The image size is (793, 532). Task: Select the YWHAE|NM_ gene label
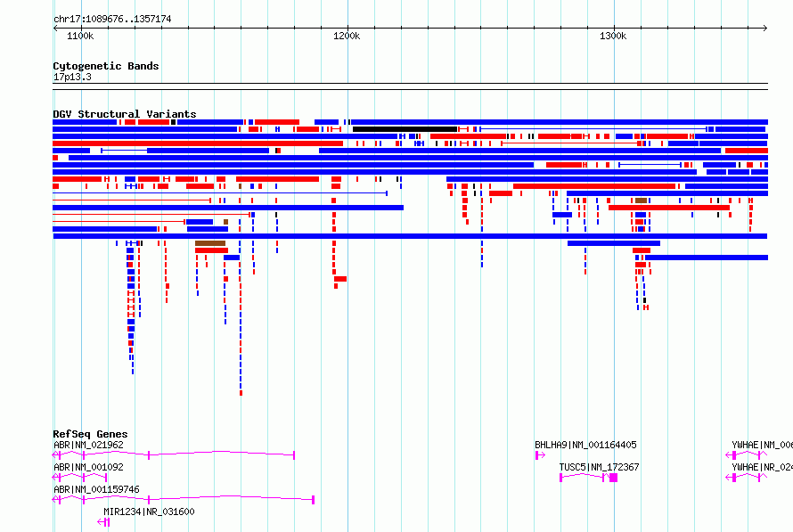coord(762,445)
